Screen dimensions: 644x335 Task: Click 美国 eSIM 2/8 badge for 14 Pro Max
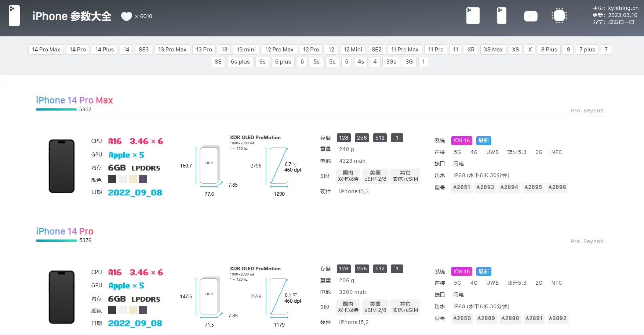coord(375,176)
